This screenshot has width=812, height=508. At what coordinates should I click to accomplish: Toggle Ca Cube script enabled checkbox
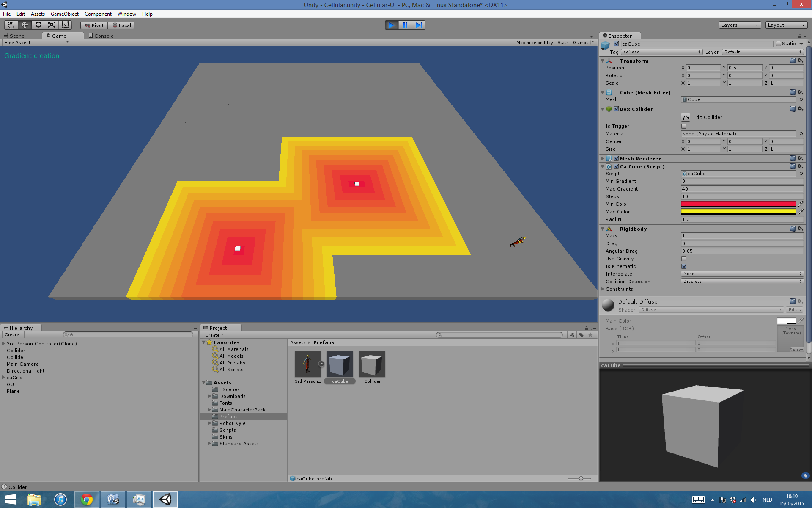(616, 166)
